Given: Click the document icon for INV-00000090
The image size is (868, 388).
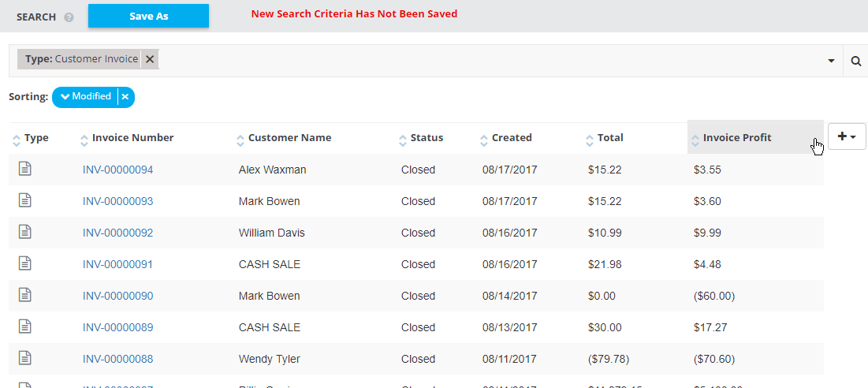Looking at the screenshot, I should [25, 295].
